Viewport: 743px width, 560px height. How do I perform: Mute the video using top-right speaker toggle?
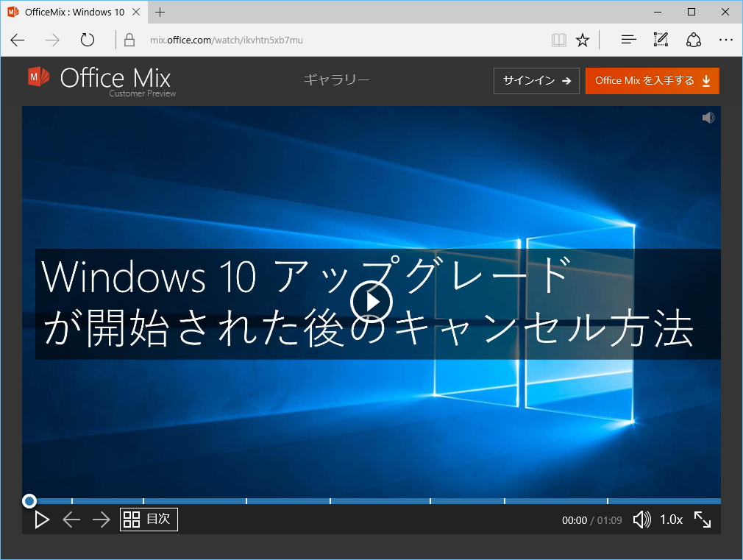pos(708,117)
